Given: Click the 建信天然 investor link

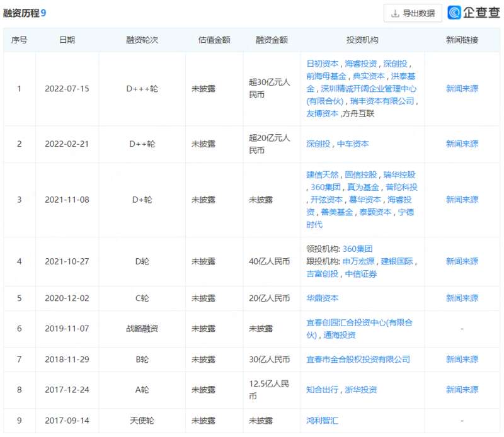Looking at the screenshot, I should tap(323, 175).
